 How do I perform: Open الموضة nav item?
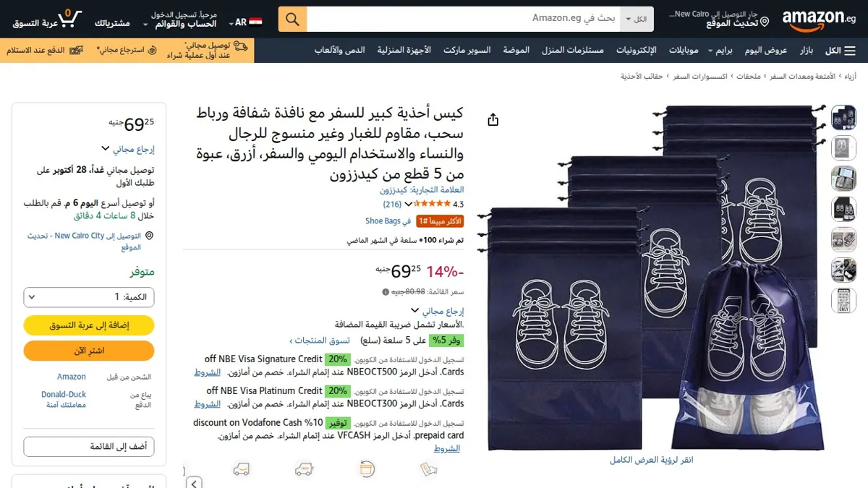point(516,51)
